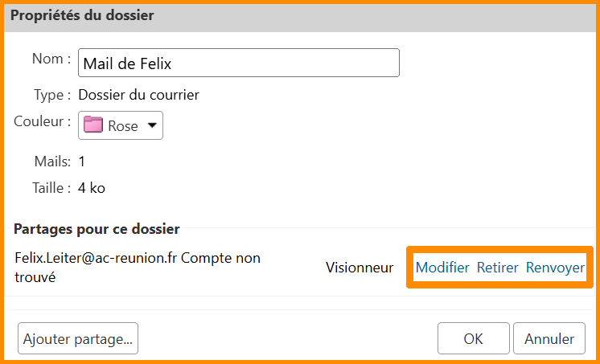Select the Rose color label

coord(123,126)
